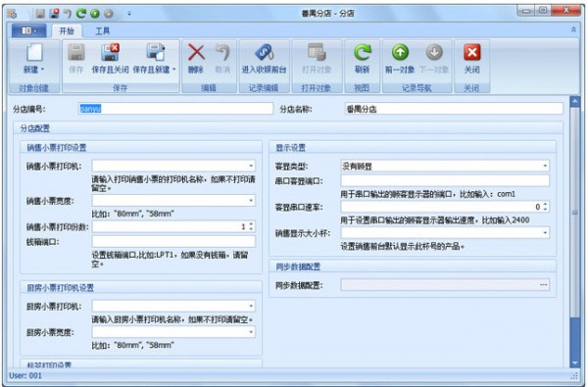The width and height of the screenshot is (588, 387).
Task: Click quick access save-and-close icon in title bar
Action: 54,14
